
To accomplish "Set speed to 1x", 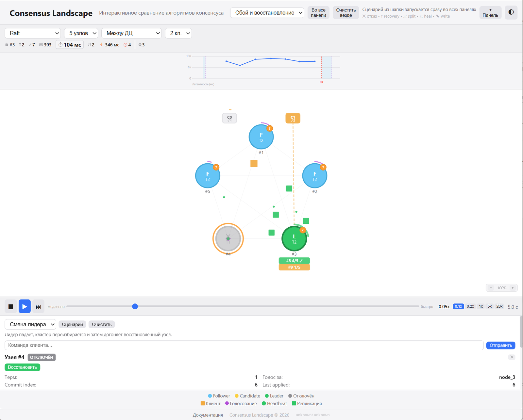I will click(481, 306).
